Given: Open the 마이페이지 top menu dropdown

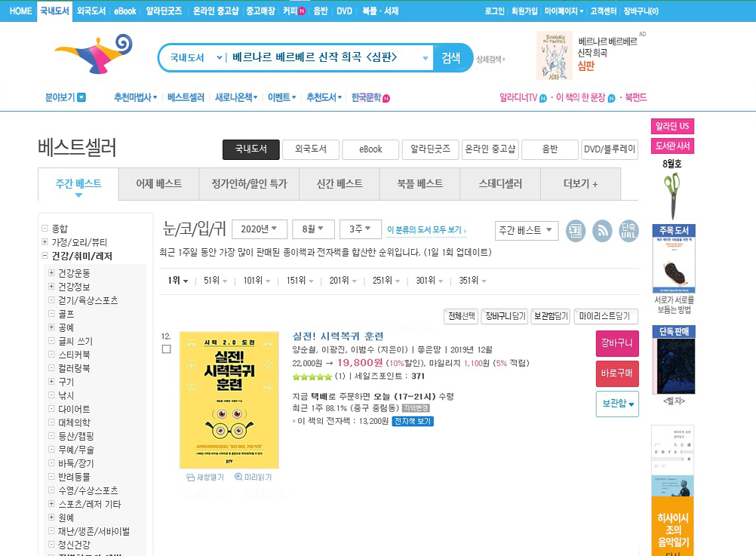Looking at the screenshot, I should (x=564, y=11).
